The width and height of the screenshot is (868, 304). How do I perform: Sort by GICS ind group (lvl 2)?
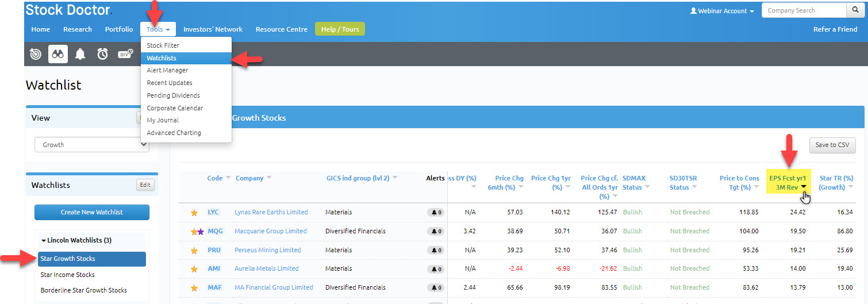[x=362, y=178]
